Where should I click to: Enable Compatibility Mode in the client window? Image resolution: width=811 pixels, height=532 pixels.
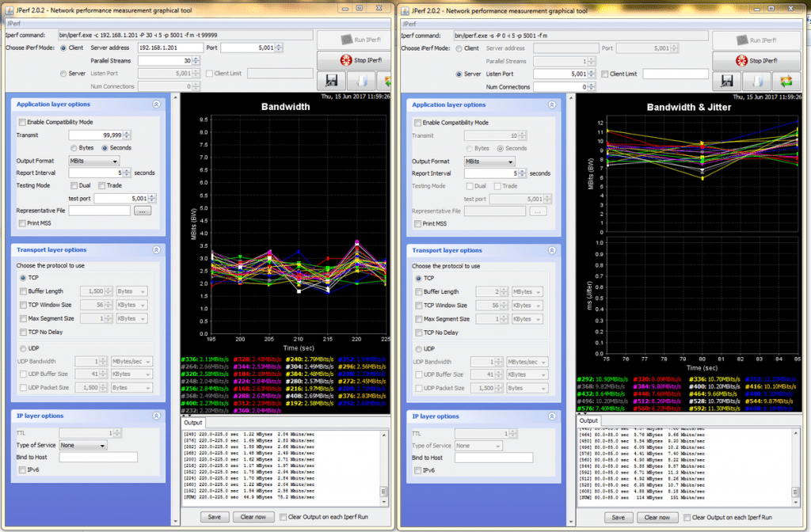(x=22, y=123)
